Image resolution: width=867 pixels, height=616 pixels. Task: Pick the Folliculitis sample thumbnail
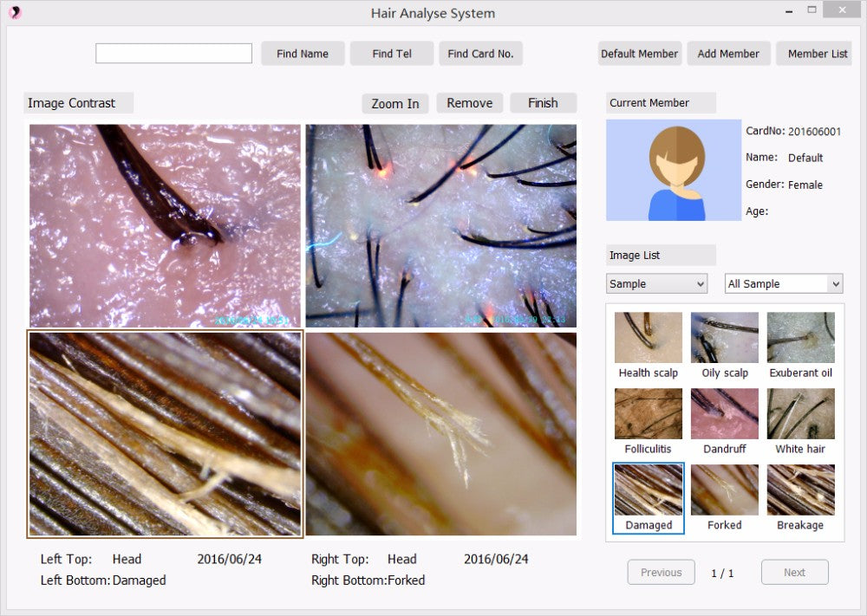648,414
